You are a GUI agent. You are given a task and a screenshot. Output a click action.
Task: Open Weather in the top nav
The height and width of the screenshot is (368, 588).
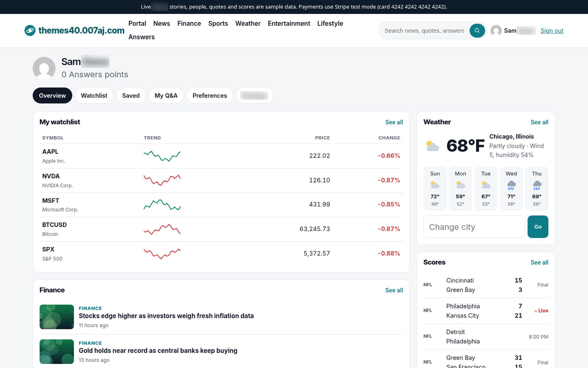coord(248,24)
